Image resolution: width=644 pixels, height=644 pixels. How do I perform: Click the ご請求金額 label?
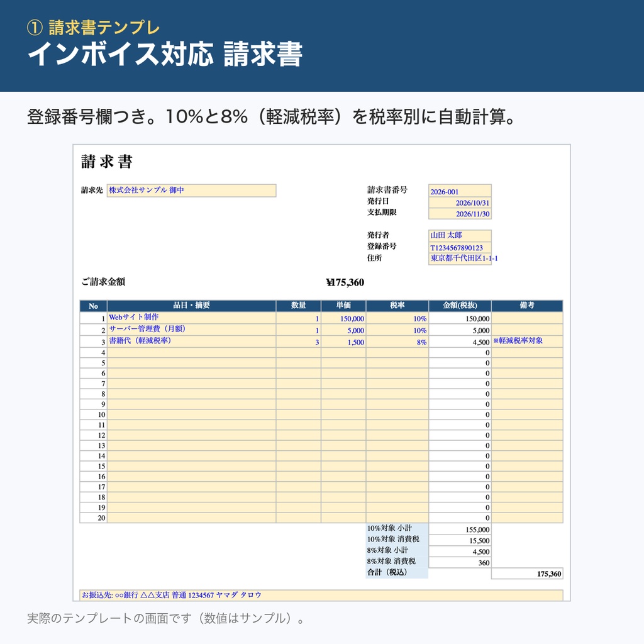click(103, 282)
